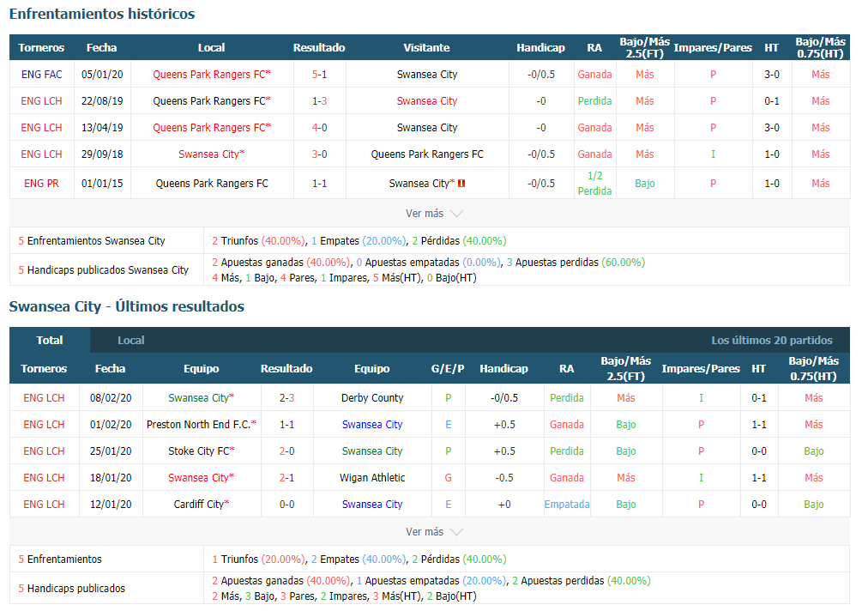Click visitor Queens Park Rangers FC in 29/09/18 row

[427, 154]
